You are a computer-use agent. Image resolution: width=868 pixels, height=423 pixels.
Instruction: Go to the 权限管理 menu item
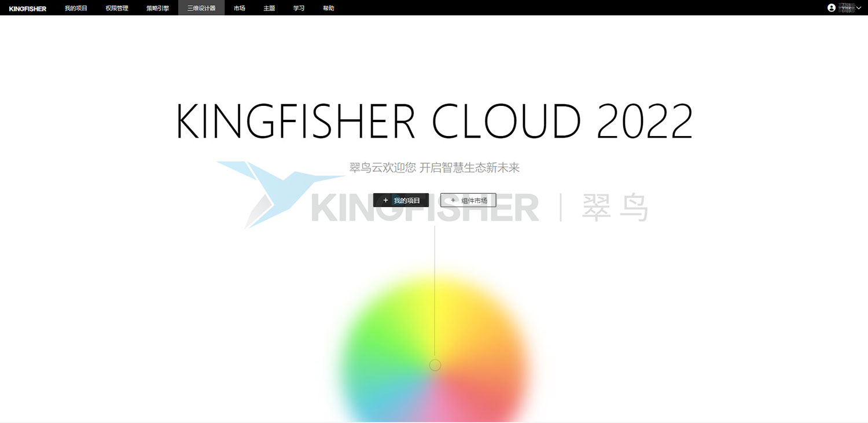point(117,8)
